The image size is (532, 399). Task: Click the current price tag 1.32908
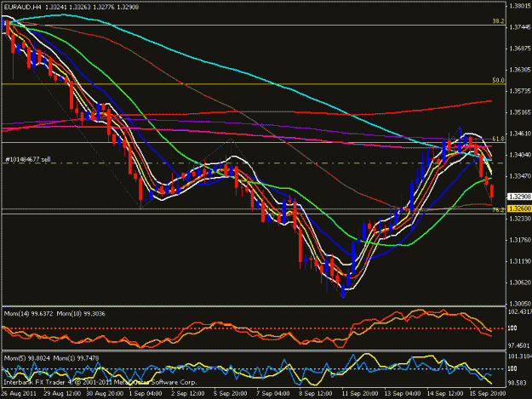pyautogui.click(x=519, y=197)
